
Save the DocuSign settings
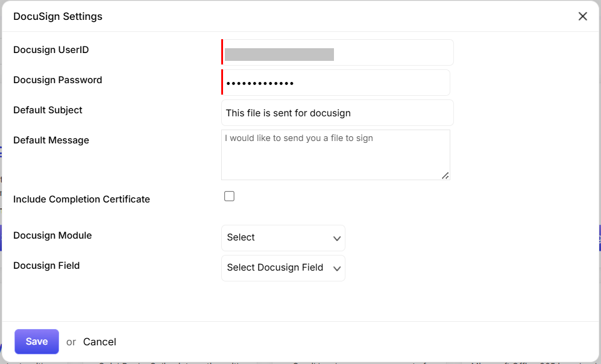[x=37, y=341]
